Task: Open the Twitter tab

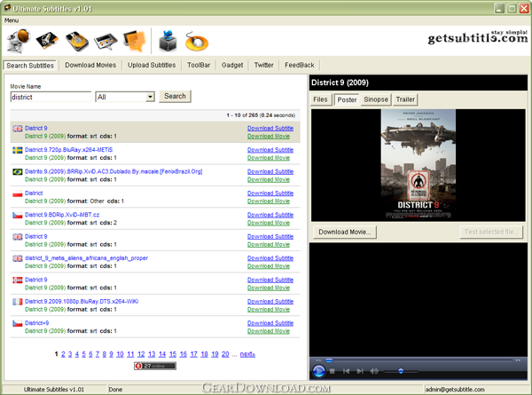Action: click(263, 65)
